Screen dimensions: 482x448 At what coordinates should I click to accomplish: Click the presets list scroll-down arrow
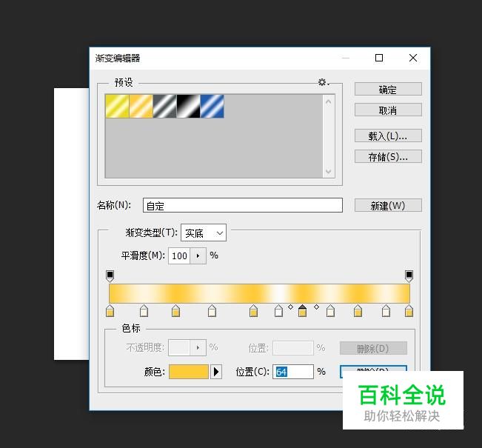pos(328,171)
